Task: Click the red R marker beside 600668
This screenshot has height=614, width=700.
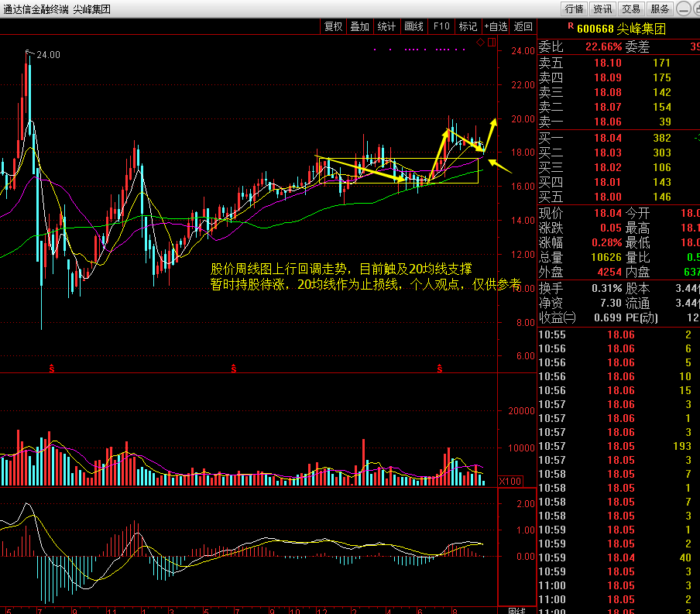Action: (x=571, y=26)
